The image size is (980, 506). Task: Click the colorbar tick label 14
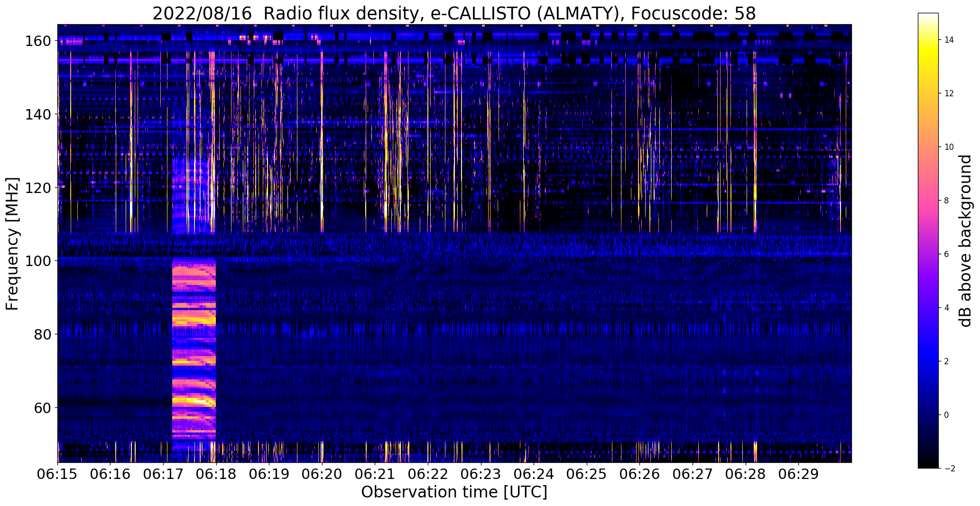pyautogui.click(x=949, y=40)
